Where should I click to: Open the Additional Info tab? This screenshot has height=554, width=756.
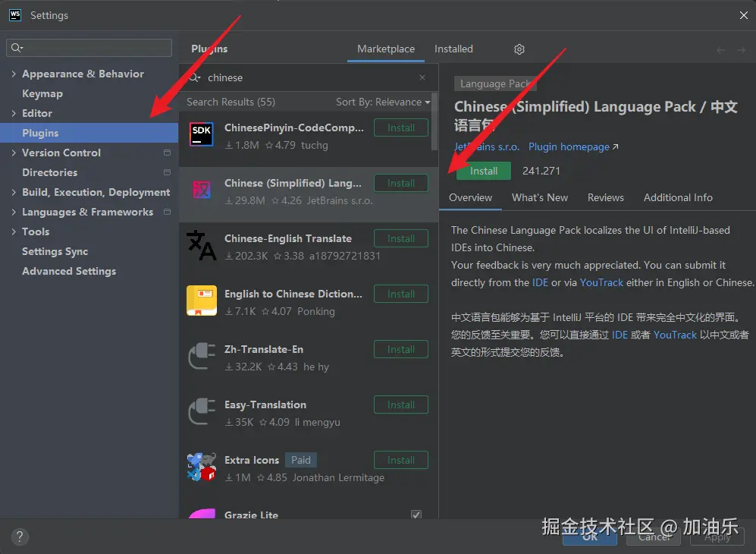coord(678,197)
